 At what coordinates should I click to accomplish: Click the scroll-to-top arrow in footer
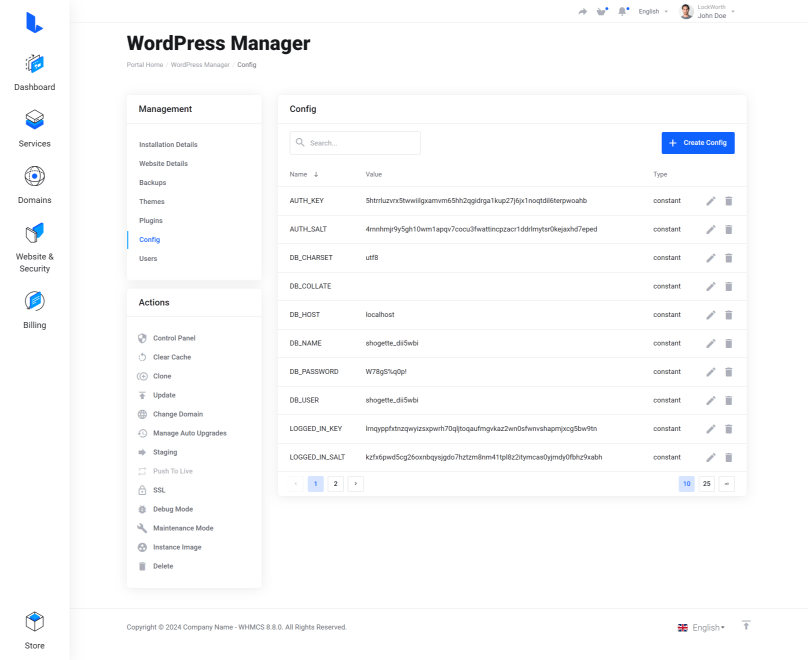point(746,625)
